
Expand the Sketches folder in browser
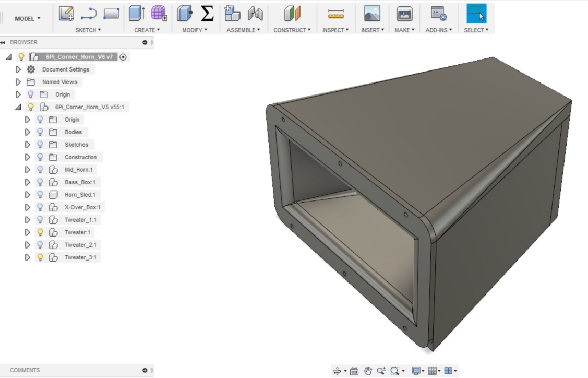pos(28,145)
